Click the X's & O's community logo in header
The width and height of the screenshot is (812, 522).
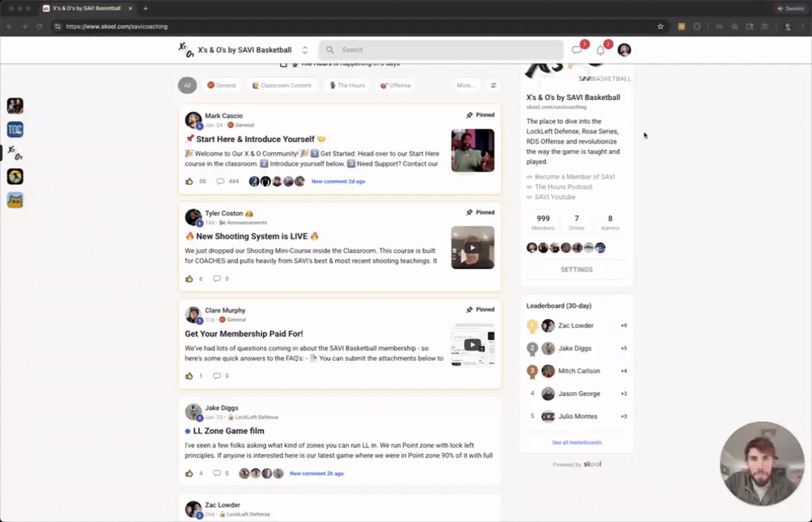(x=186, y=50)
